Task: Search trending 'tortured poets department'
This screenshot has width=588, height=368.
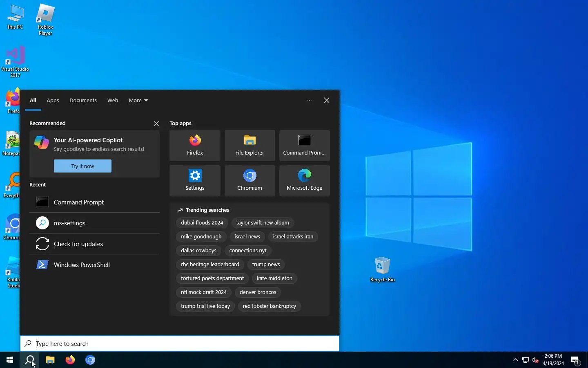Action: 212,278
